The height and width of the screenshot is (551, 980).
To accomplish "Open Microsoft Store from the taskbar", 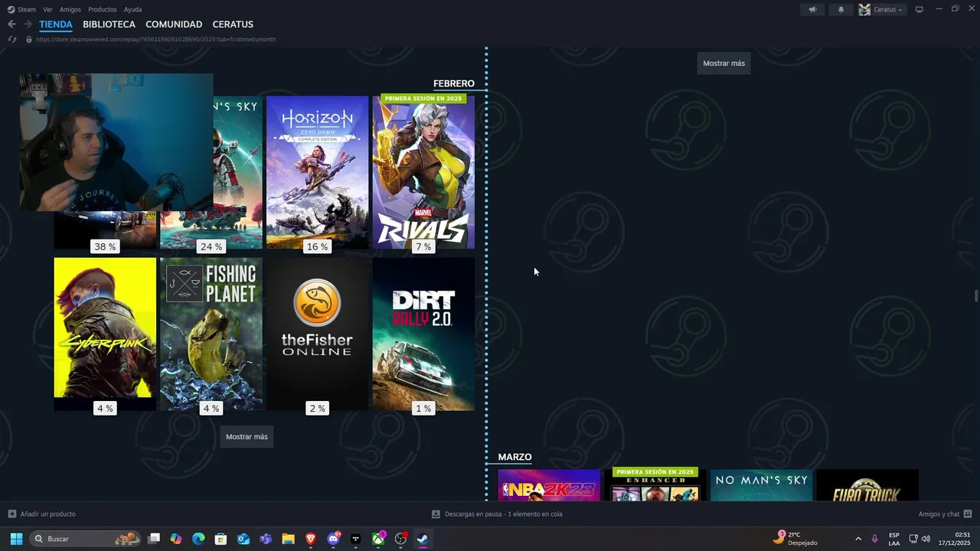I will pos(220,539).
